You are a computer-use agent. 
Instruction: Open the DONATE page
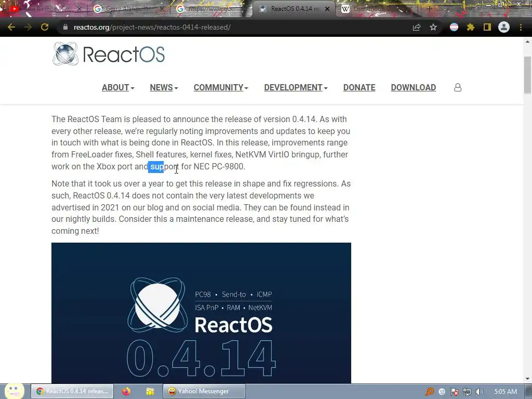click(x=360, y=87)
